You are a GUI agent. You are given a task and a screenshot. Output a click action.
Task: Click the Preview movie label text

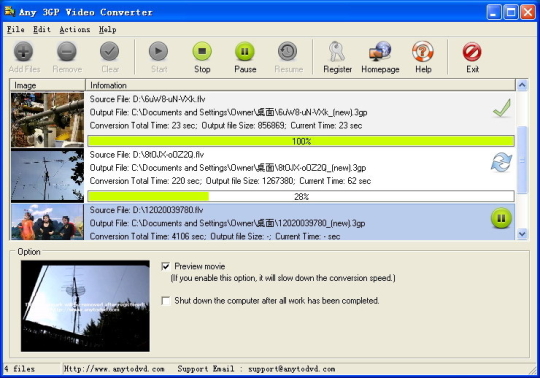[200, 266]
